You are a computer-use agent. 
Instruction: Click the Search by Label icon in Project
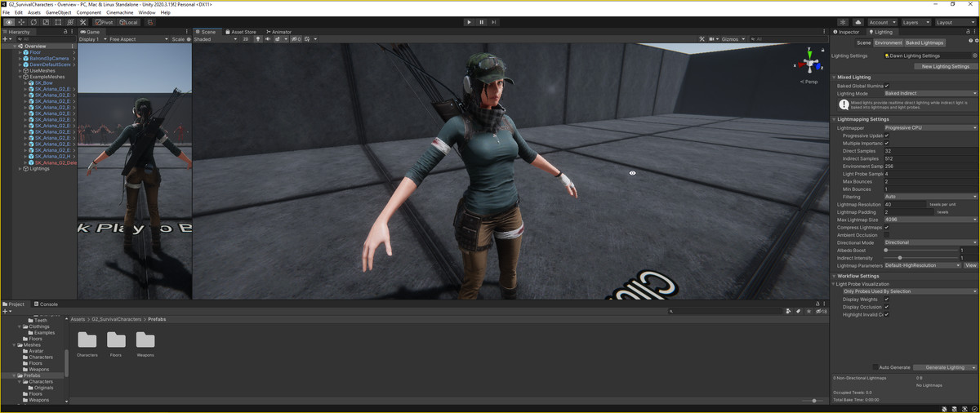click(x=798, y=311)
